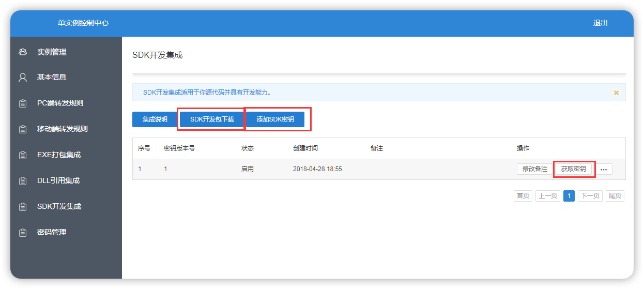Click the 实例管理 sidebar icon
Viewport: 644px width, 289px height.
[23, 52]
